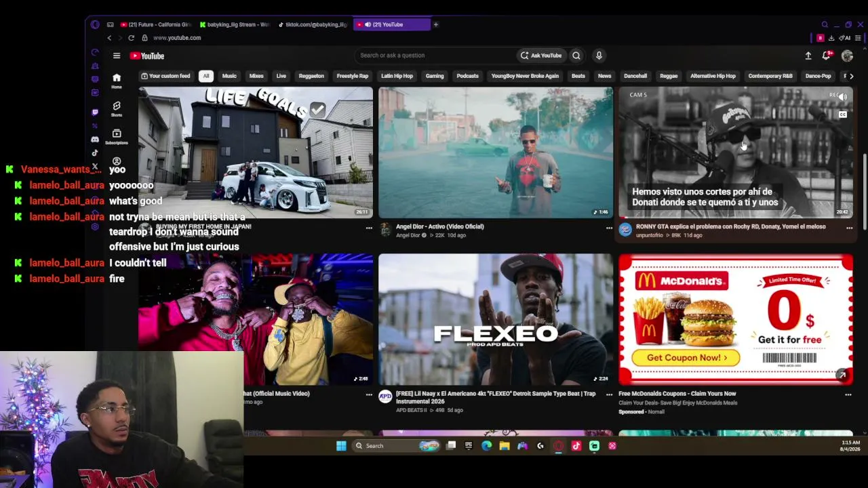The height and width of the screenshot is (488, 868).
Task: Click the Ask YouTube button
Action: pos(541,56)
